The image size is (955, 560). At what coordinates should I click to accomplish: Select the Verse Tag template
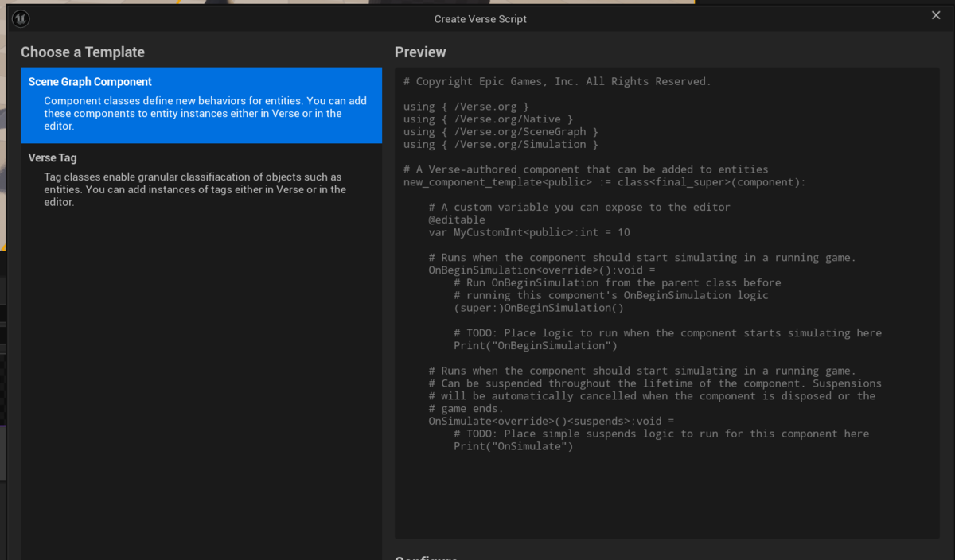click(x=201, y=181)
